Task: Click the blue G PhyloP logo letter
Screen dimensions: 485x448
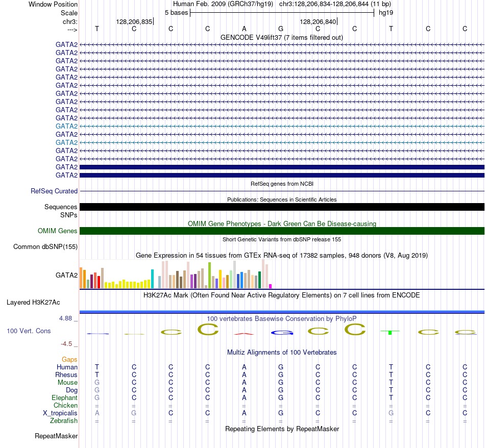Action: tap(282, 333)
